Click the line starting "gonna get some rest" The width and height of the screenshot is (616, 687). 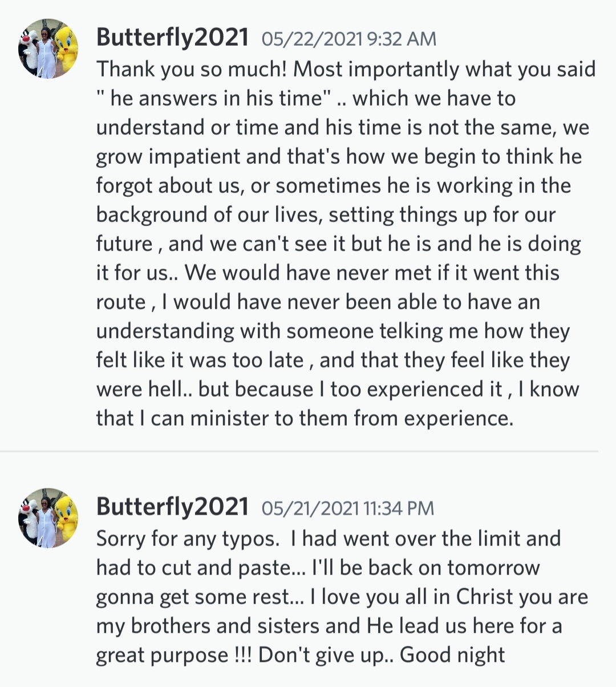coord(342,596)
